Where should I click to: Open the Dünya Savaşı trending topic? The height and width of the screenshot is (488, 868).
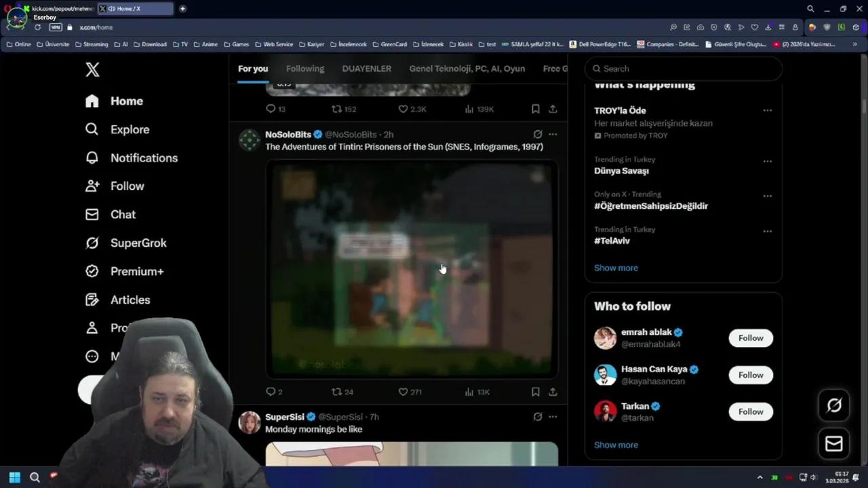pyautogui.click(x=621, y=171)
